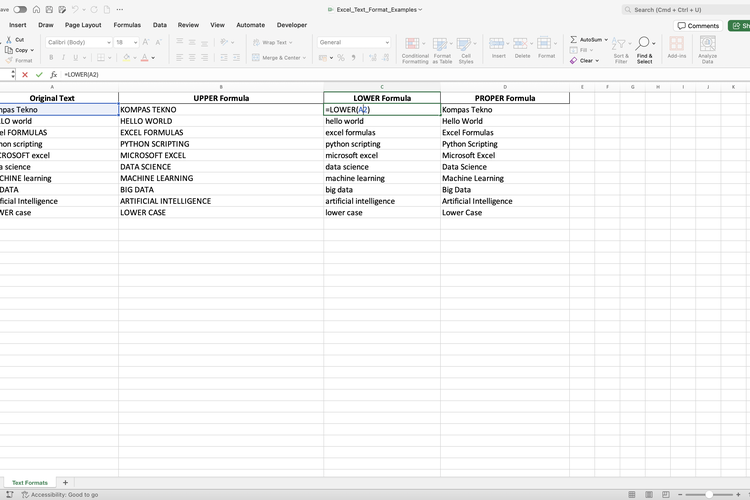Toggle the AutoSave switch
750x500 pixels.
[20, 9]
